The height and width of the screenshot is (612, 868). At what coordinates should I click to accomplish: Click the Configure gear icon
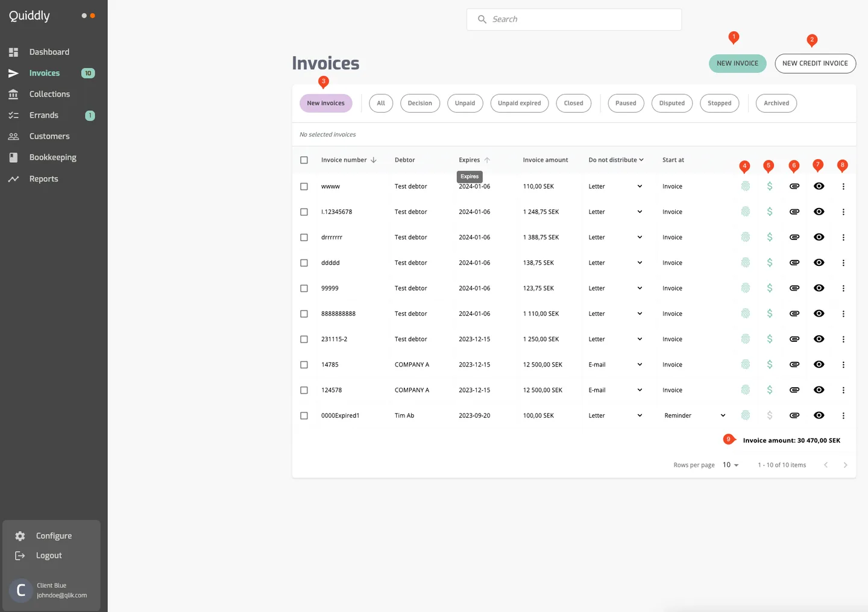point(20,536)
